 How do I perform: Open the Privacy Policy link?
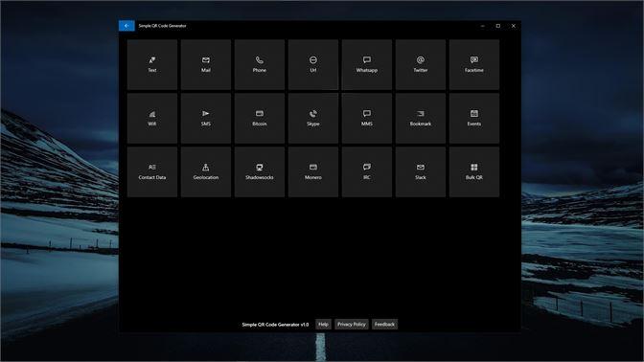(x=351, y=325)
